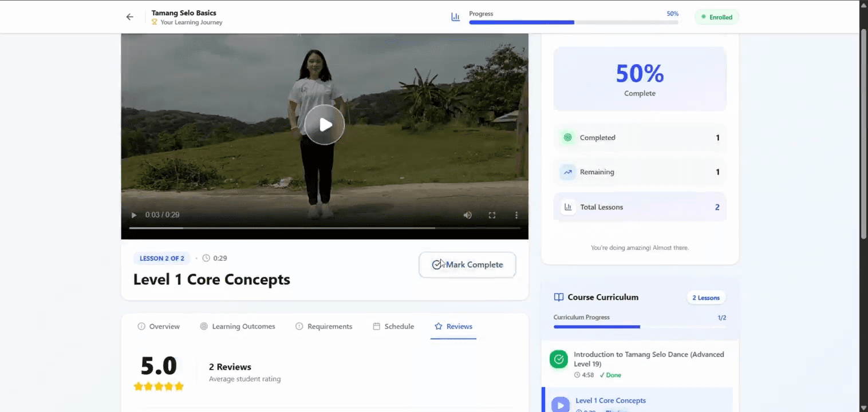Play the video with the center play button
Screen dimensions: 868x412
(325, 125)
